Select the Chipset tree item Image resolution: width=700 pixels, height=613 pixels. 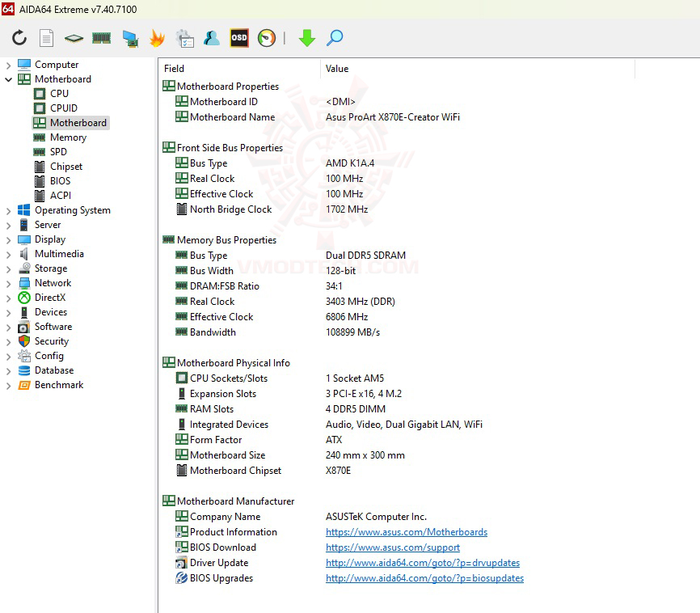pyautogui.click(x=66, y=167)
